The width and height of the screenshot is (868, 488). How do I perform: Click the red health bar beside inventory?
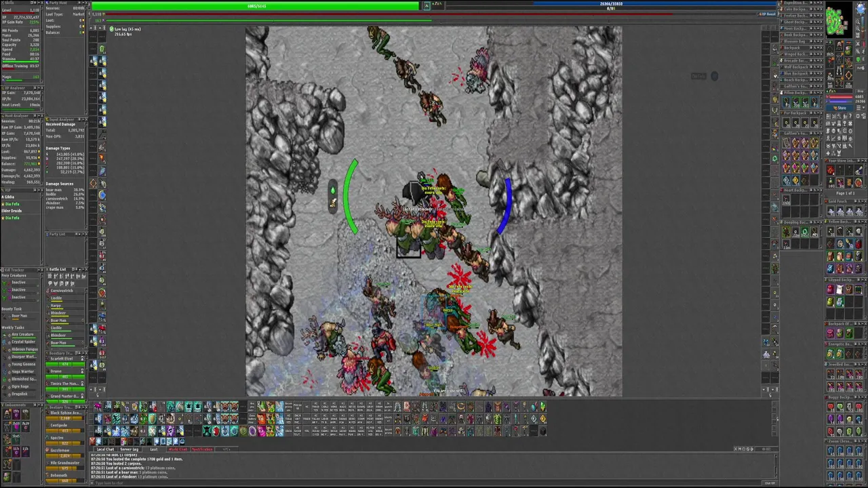840,98
